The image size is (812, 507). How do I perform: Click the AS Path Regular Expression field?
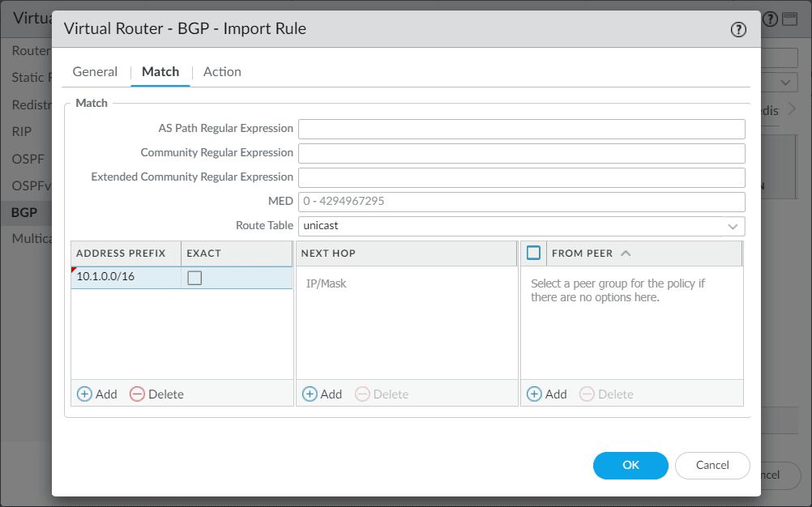[x=521, y=129]
